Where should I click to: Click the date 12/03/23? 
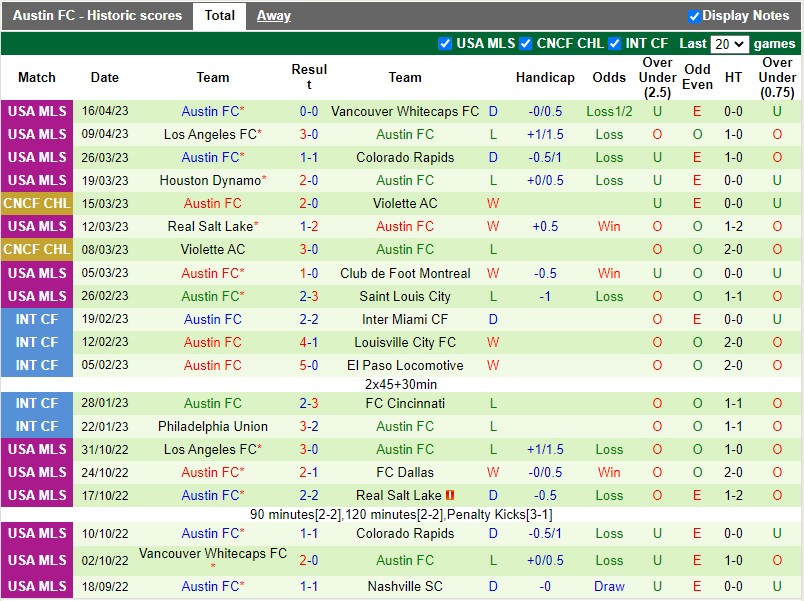pyautogui.click(x=105, y=227)
